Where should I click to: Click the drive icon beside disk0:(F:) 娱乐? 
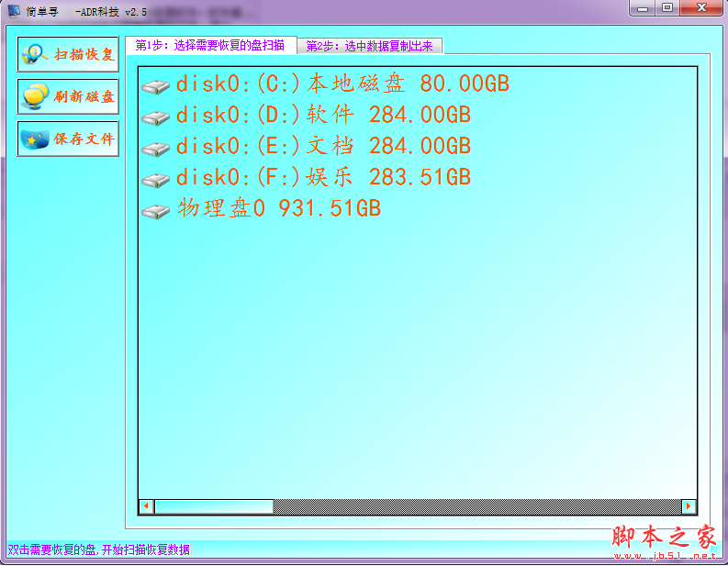[155, 181]
